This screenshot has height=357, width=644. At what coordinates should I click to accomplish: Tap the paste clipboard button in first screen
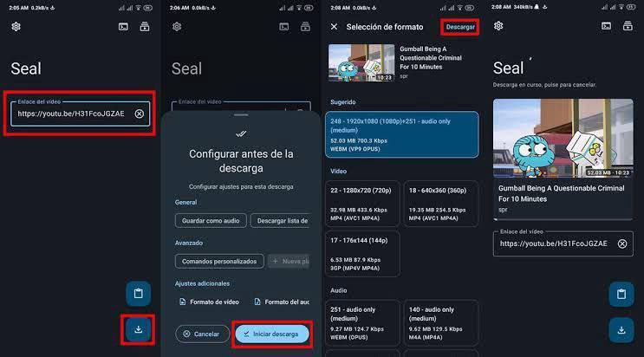tap(138, 294)
